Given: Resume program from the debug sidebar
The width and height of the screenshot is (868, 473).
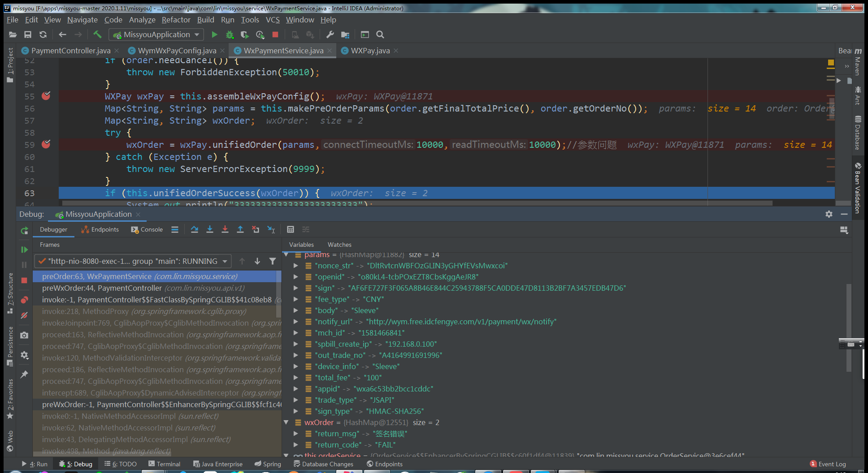Looking at the screenshot, I should [24, 249].
